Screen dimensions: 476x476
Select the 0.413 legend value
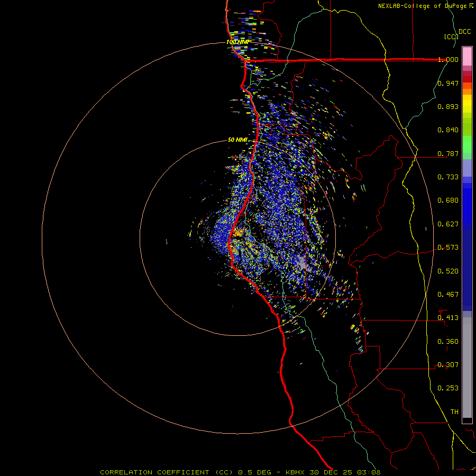click(448, 318)
